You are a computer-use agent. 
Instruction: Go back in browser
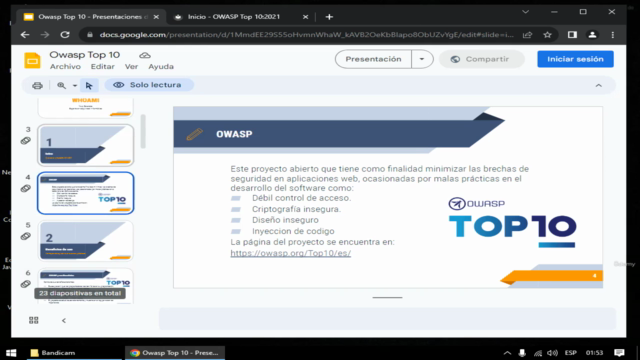click(25, 35)
